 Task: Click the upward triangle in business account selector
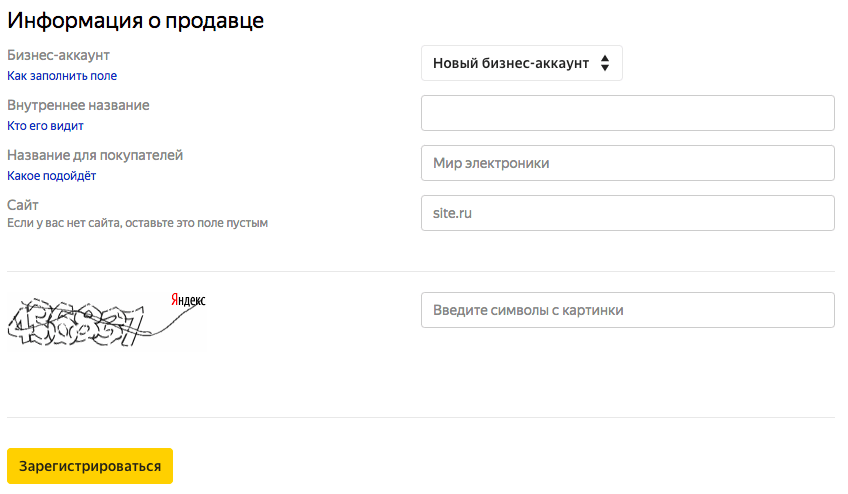605,58
